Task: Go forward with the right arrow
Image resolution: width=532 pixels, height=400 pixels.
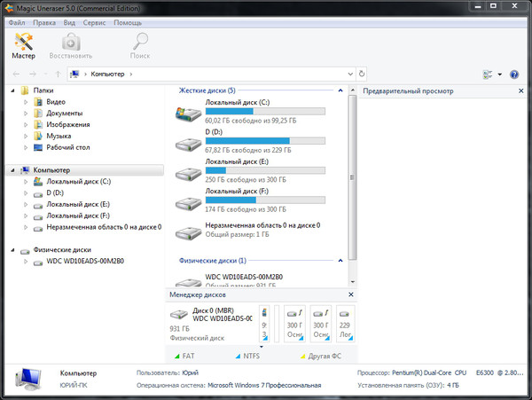Action: pos(32,74)
